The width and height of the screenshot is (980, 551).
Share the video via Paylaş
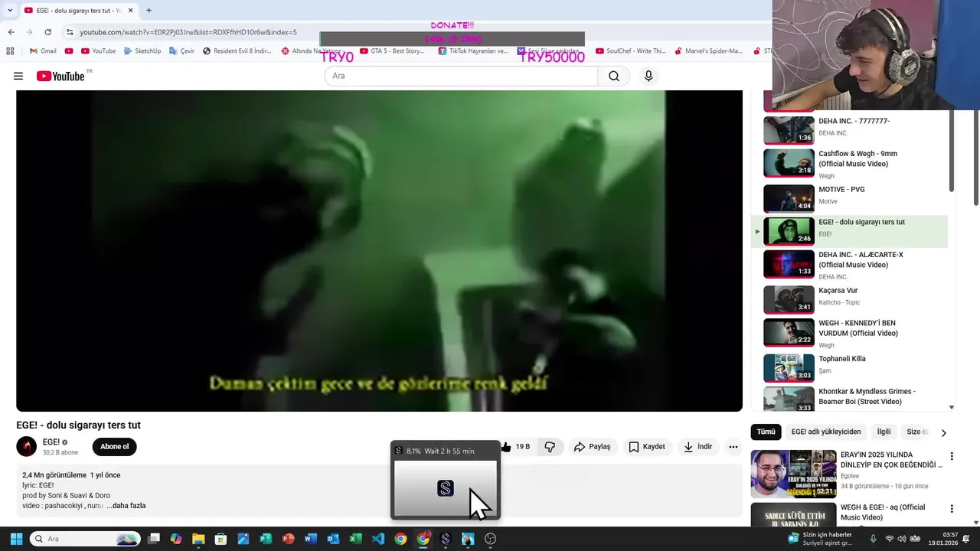point(592,447)
